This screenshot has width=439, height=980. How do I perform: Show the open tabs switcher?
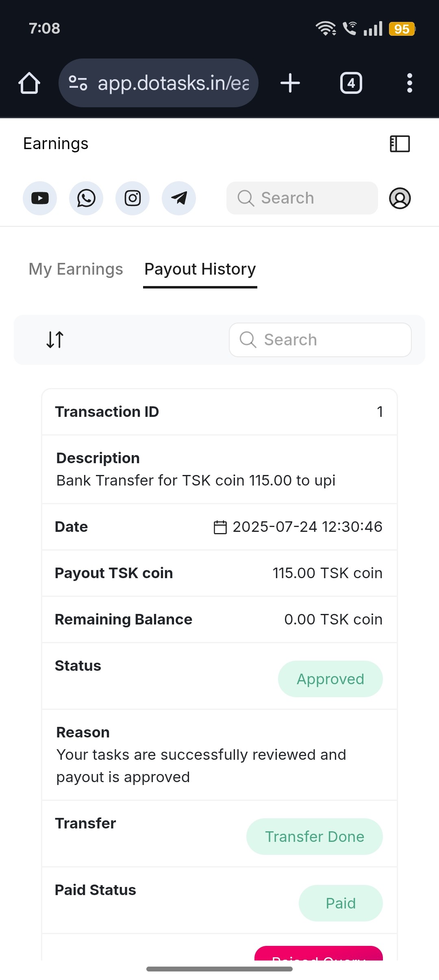[x=351, y=83]
